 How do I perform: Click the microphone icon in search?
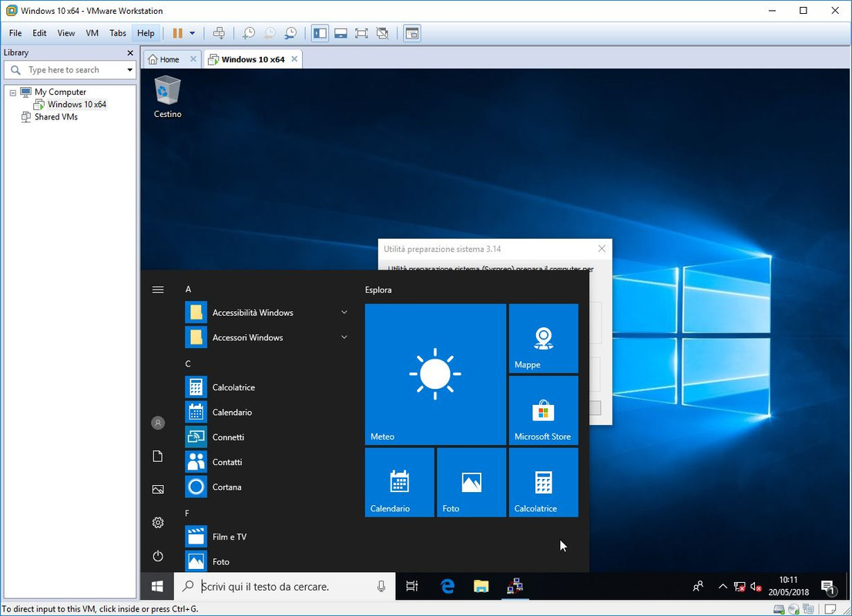(x=381, y=586)
